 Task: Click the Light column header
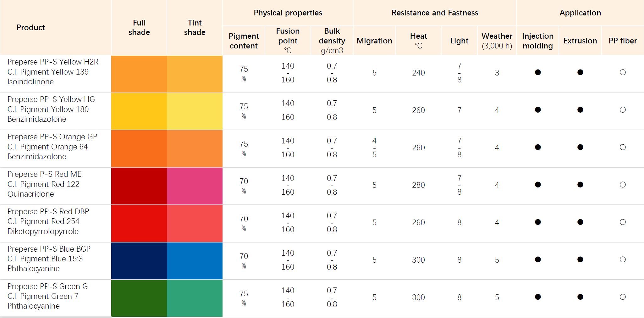(459, 41)
